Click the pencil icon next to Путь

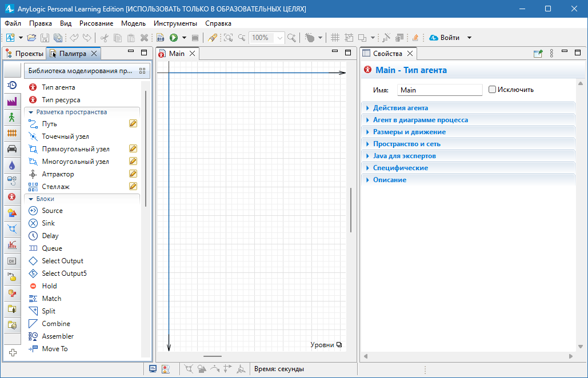point(133,124)
